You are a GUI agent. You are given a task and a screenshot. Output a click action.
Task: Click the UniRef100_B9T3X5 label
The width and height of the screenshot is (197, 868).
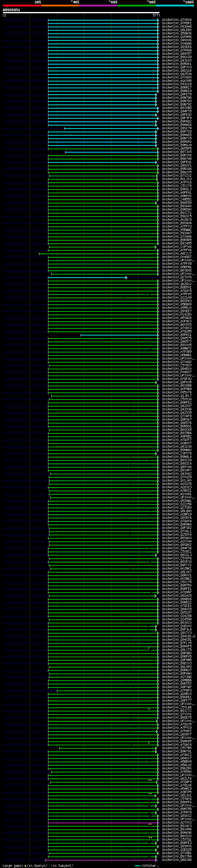tap(177, 152)
